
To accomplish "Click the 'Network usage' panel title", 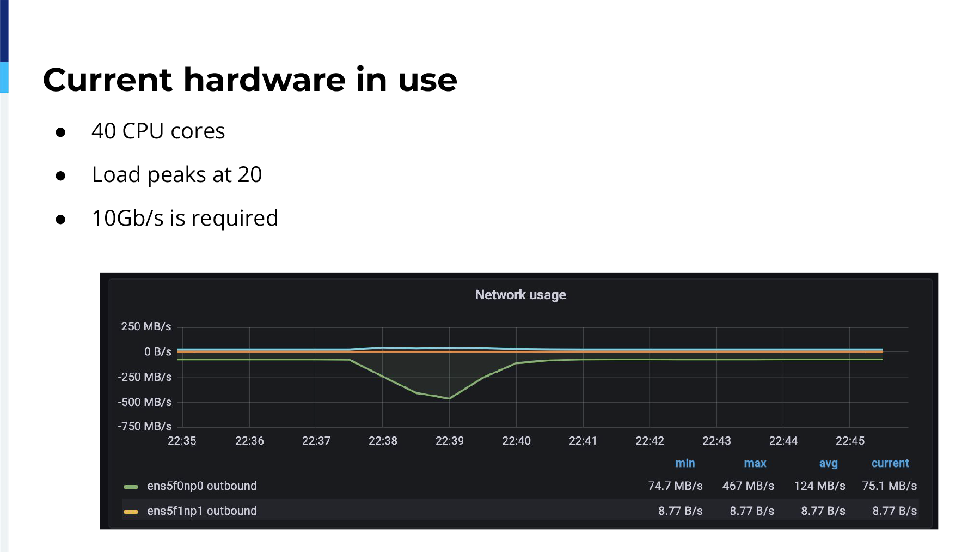I will pos(520,295).
